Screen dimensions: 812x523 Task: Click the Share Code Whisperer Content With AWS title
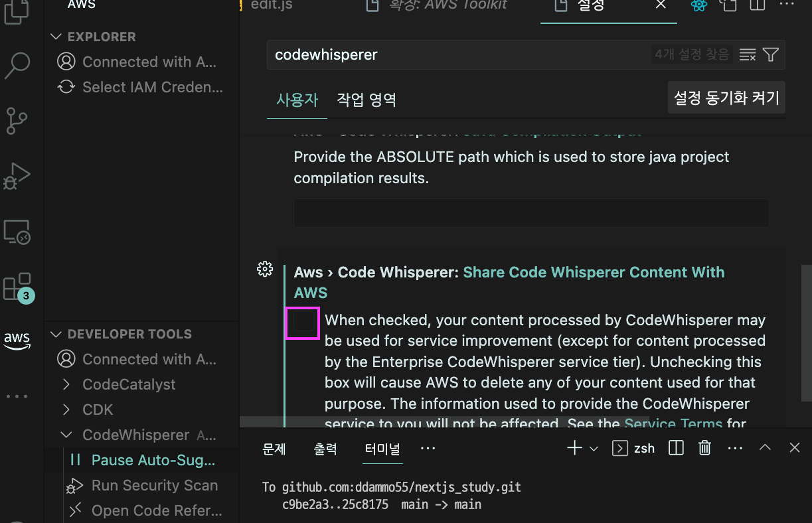509,282
